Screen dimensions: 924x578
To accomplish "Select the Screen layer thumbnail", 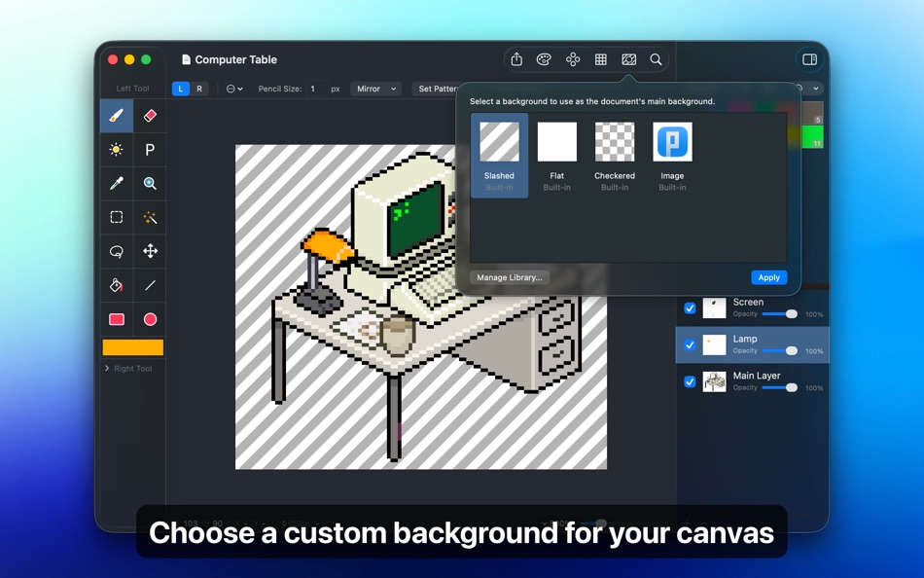I will click(x=714, y=307).
